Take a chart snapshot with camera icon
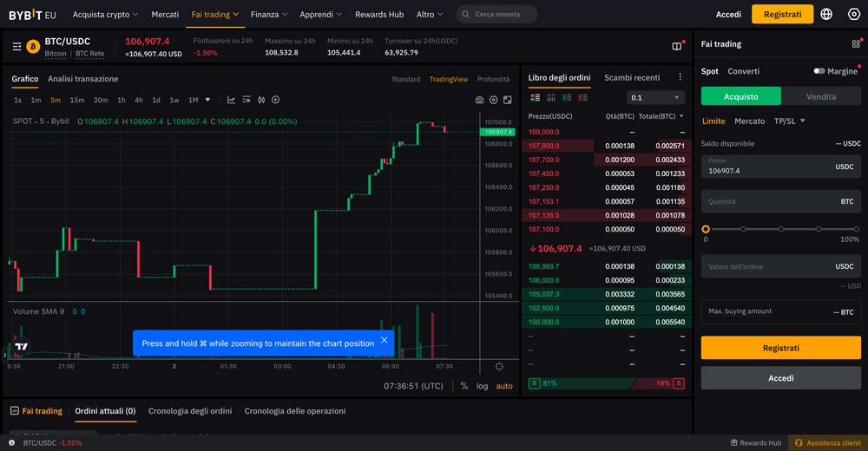 479,100
